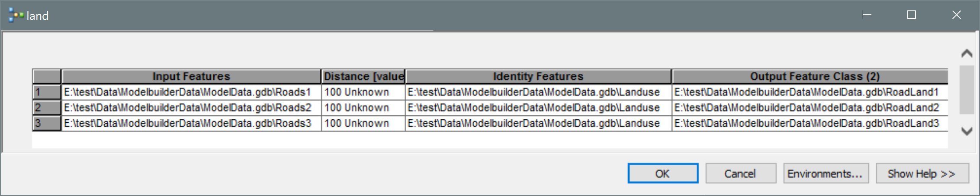Screen dimensions: 980x196
Task: Click the Input Features column header
Action: 191,76
